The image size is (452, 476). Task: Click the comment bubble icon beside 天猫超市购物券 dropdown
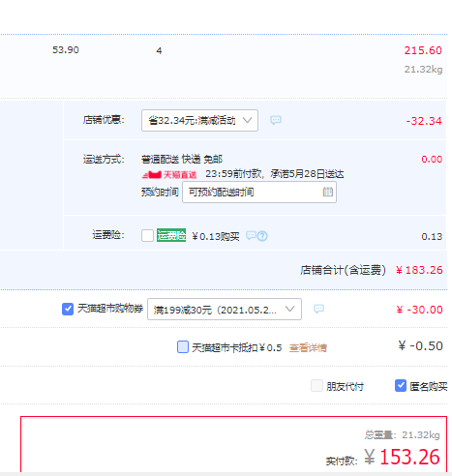318,309
